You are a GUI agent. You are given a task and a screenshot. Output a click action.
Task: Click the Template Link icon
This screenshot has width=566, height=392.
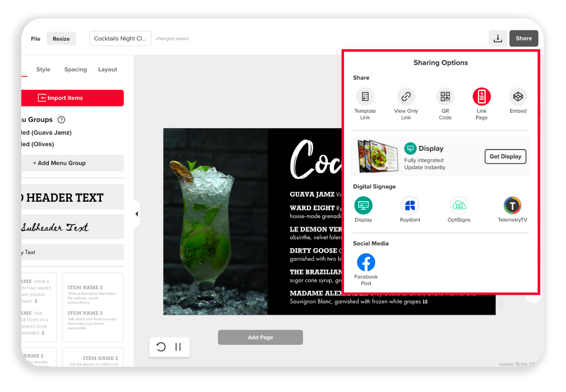pyautogui.click(x=365, y=96)
